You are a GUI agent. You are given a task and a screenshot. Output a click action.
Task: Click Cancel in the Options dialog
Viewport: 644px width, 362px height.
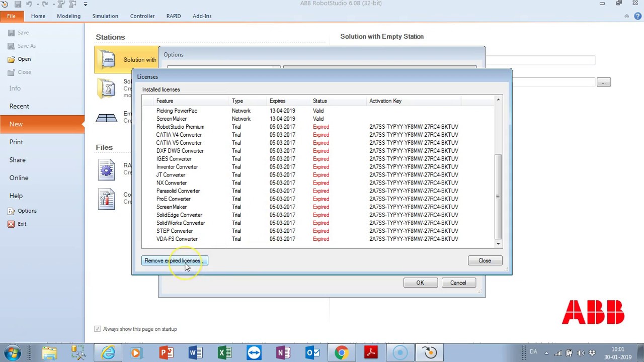click(x=458, y=283)
